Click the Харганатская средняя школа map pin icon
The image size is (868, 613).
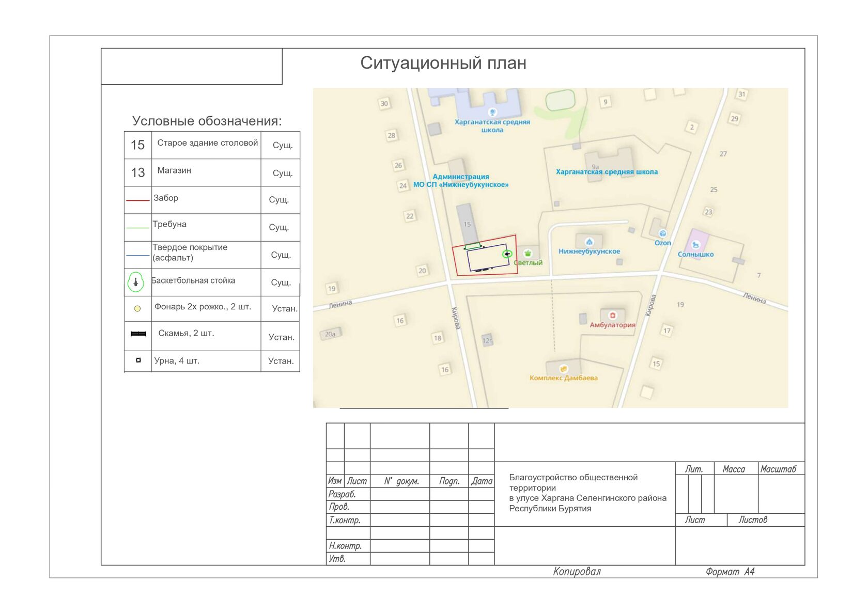point(492,112)
